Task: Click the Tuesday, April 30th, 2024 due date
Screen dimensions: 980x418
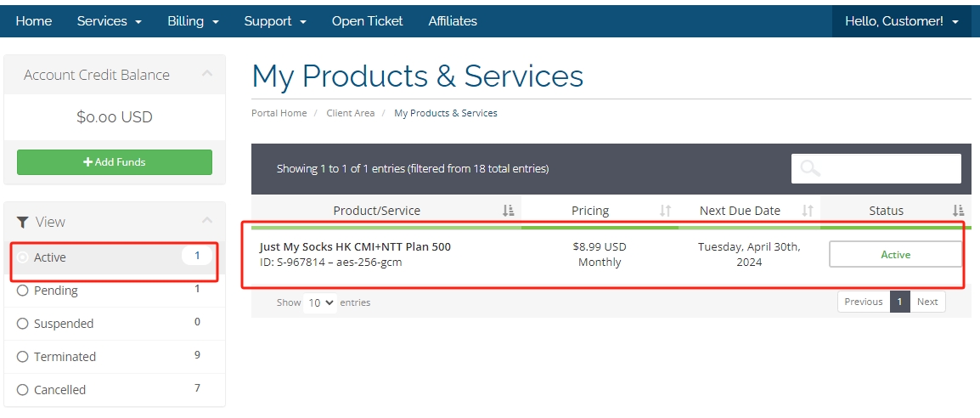Action: (x=749, y=254)
